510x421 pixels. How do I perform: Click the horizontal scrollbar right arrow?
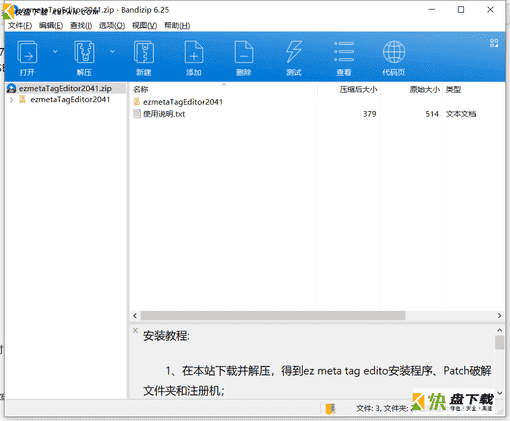tap(499, 315)
